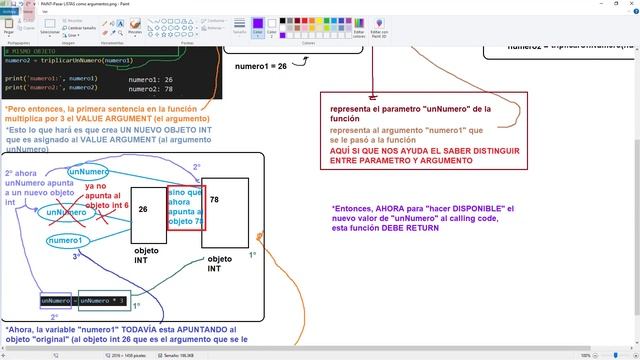Select the Magnifier zoom tool
The image size is (640, 360).
coord(120,32)
